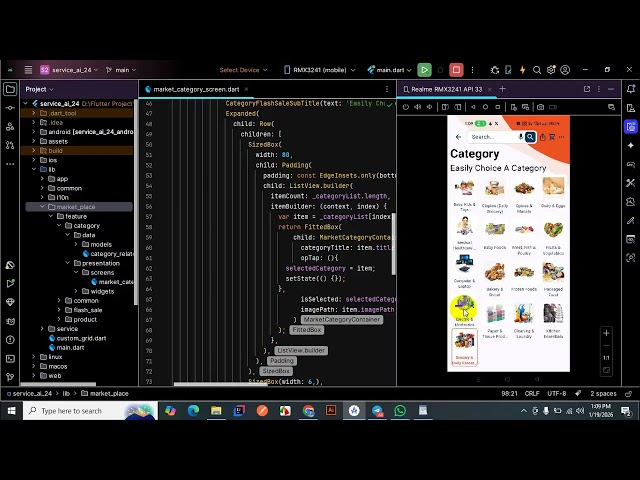Tap back arrow in phone app

coord(458,137)
